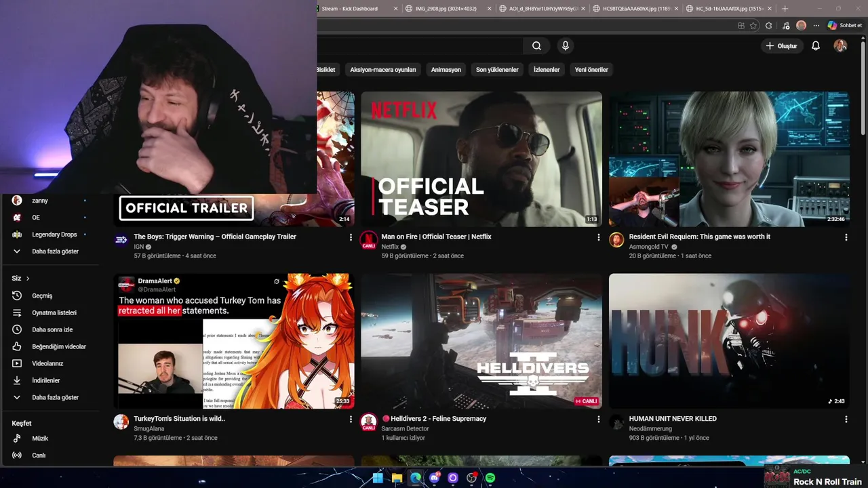This screenshot has width=868, height=488.
Task: Click the Man on Fire Official Teaser thumbnail
Action: click(x=481, y=159)
